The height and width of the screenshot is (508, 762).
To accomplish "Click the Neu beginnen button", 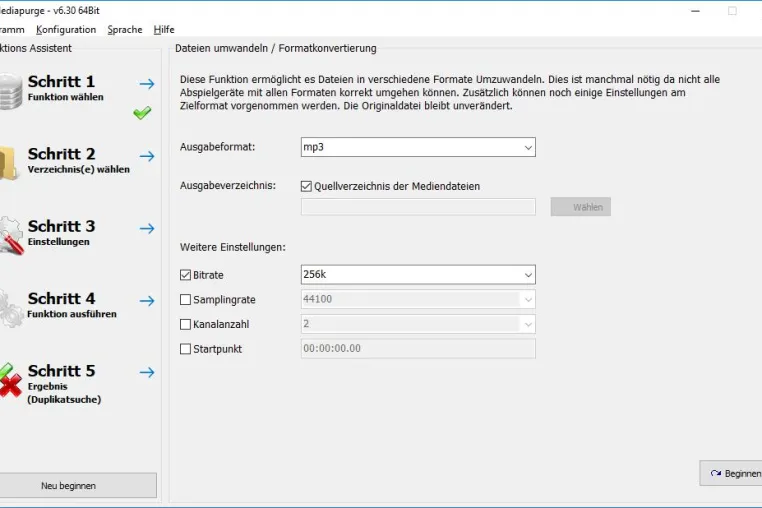I will pyautogui.click(x=78, y=486).
